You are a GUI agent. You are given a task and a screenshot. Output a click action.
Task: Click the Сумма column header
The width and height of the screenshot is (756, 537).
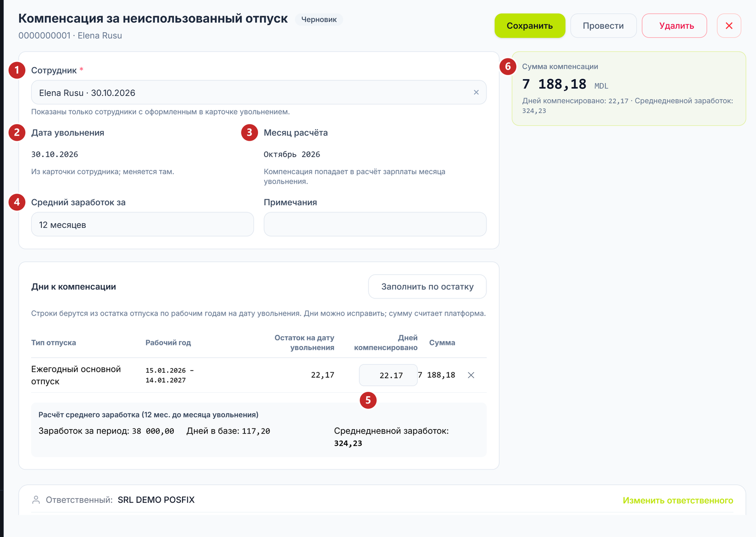pos(442,342)
